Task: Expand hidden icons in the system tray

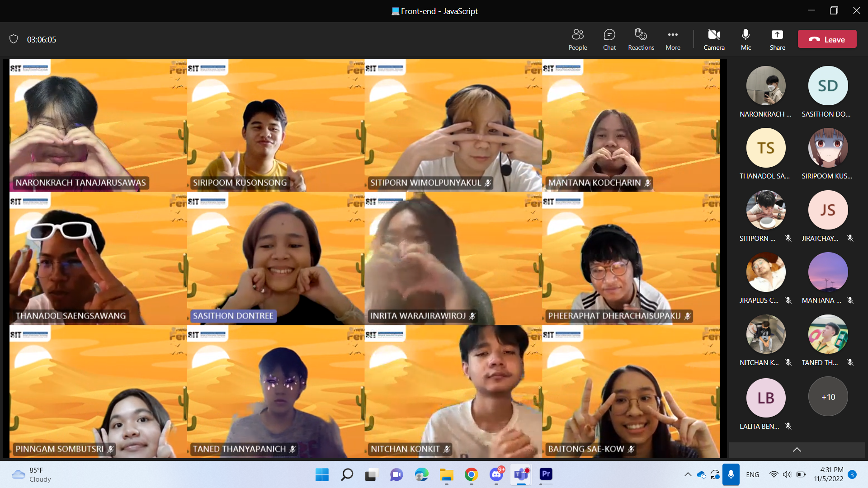Action: (x=688, y=474)
